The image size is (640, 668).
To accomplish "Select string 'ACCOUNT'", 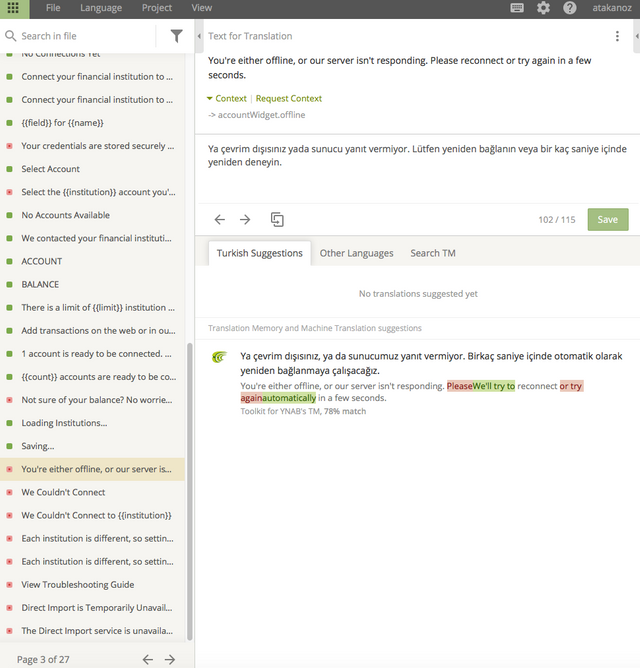I will (x=92, y=261).
